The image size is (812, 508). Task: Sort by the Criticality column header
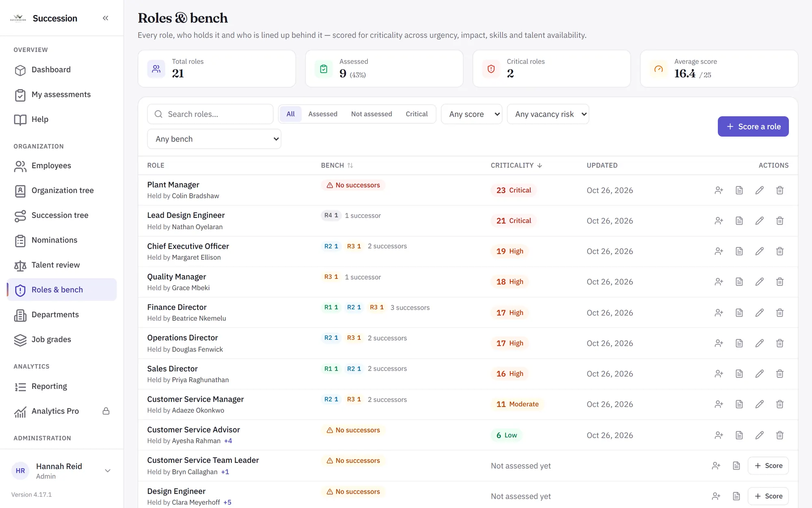pyautogui.click(x=516, y=165)
